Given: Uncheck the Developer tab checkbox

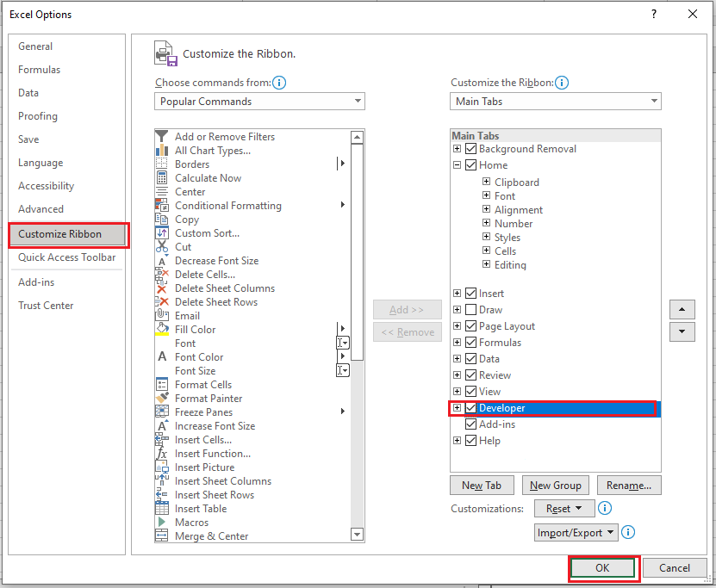Looking at the screenshot, I should coord(470,408).
